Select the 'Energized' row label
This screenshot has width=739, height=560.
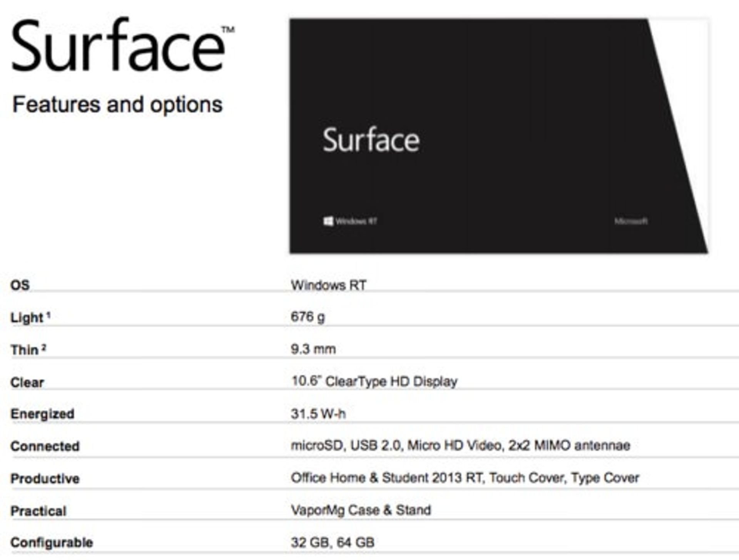[x=42, y=414]
